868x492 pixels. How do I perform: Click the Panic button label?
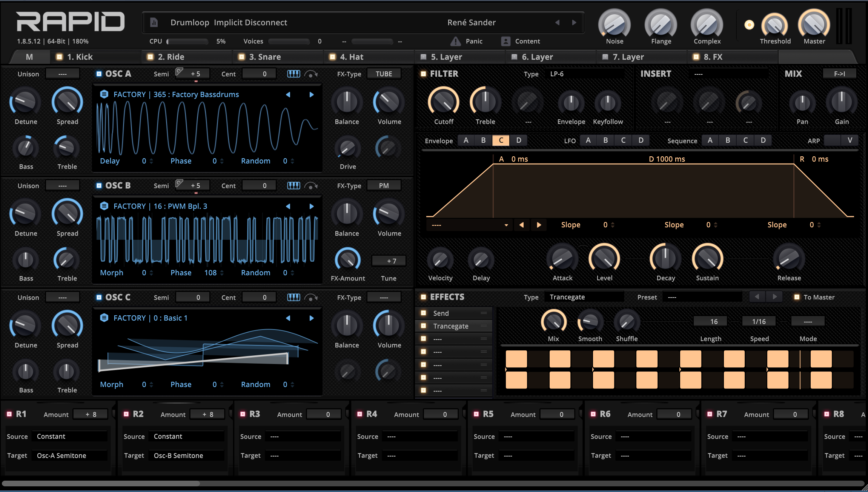click(474, 41)
